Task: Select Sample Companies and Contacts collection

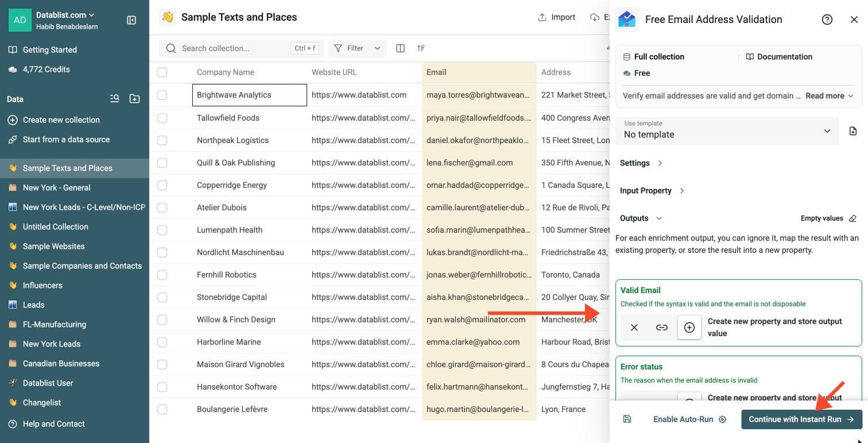Action: tap(75, 266)
